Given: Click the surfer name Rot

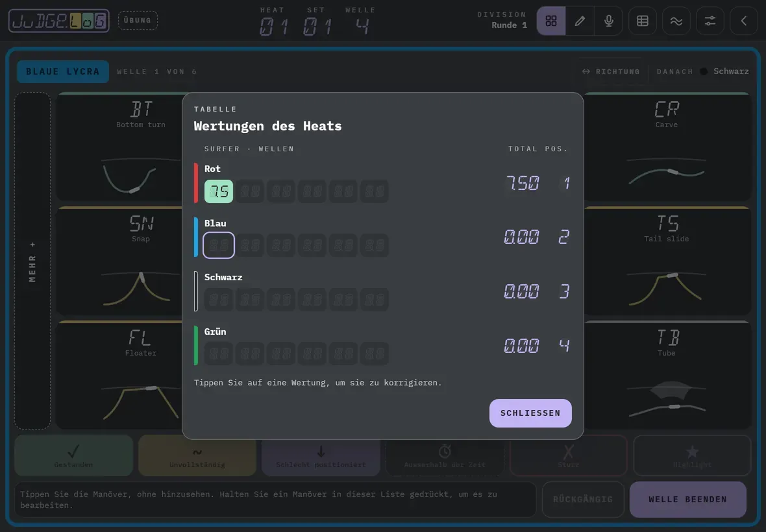Looking at the screenshot, I should point(212,169).
